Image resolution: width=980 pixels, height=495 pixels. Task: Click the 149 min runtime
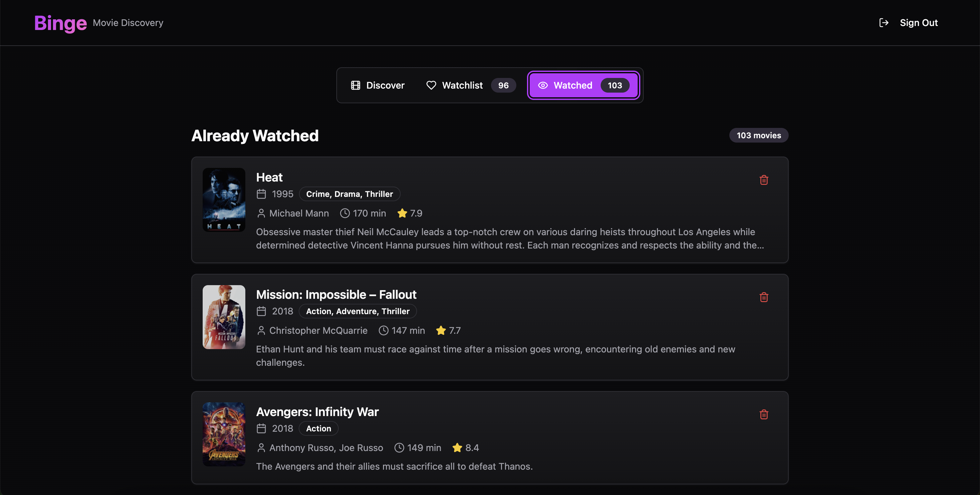[x=424, y=447]
